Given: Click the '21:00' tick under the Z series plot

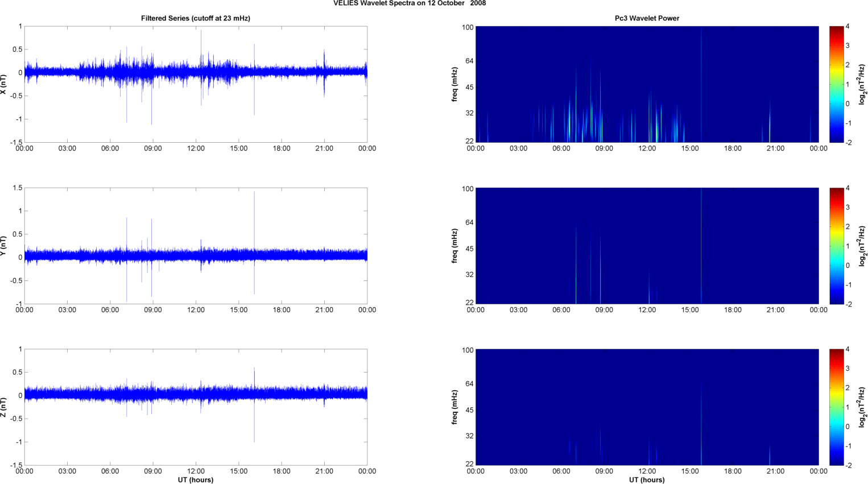Looking at the screenshot, I should [x=324, y=471].
